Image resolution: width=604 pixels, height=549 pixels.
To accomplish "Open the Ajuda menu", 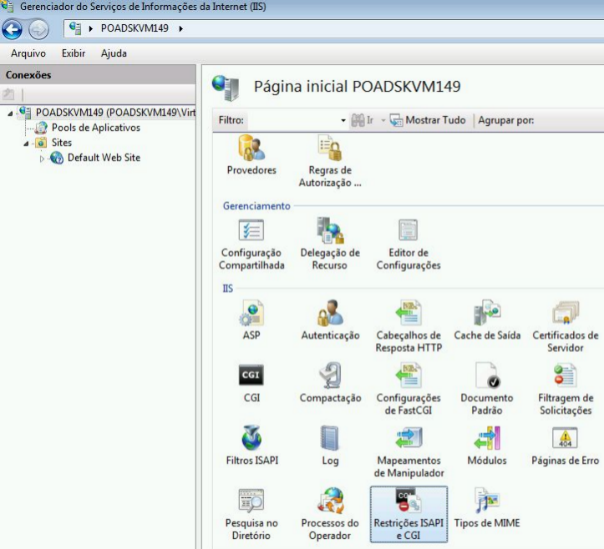I will 114,53.
